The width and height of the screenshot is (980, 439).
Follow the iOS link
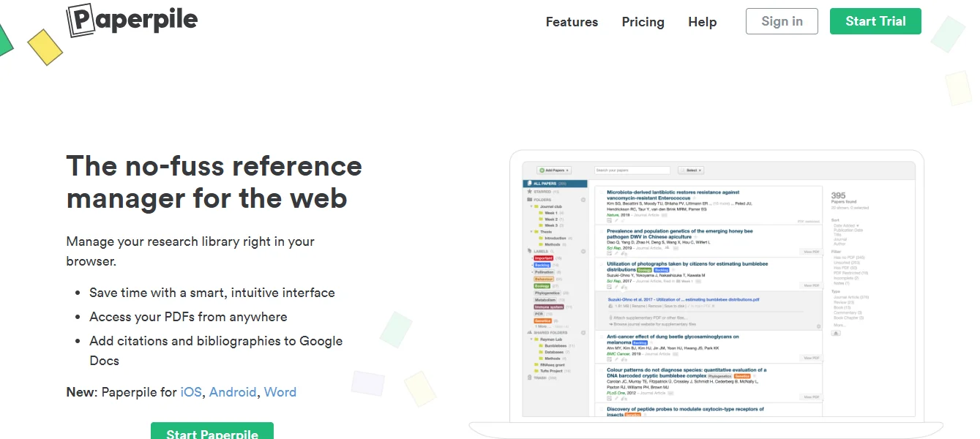(191, 392)
